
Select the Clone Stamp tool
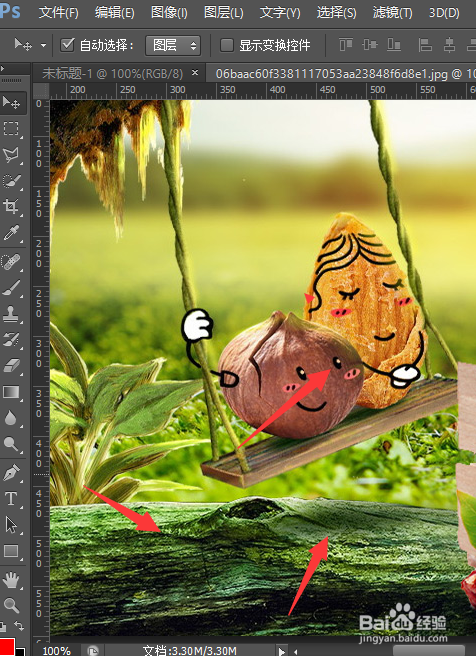pos(11,313)
